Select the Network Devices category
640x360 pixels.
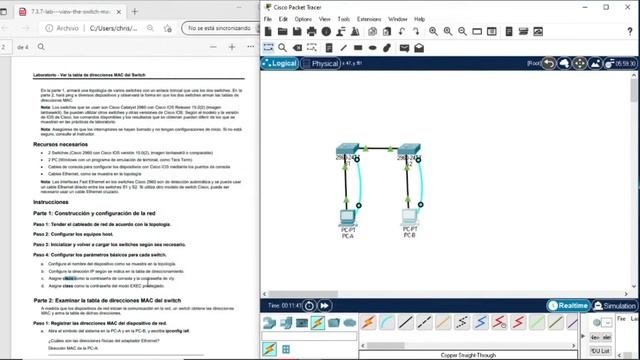tap(270, 323)
